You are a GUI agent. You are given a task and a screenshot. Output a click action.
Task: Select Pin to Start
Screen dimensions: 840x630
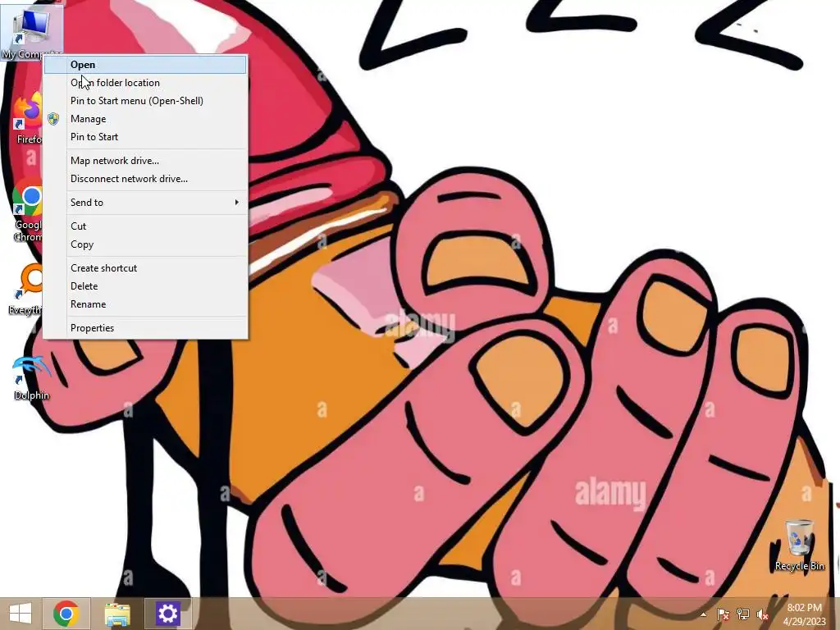point(145,137)
